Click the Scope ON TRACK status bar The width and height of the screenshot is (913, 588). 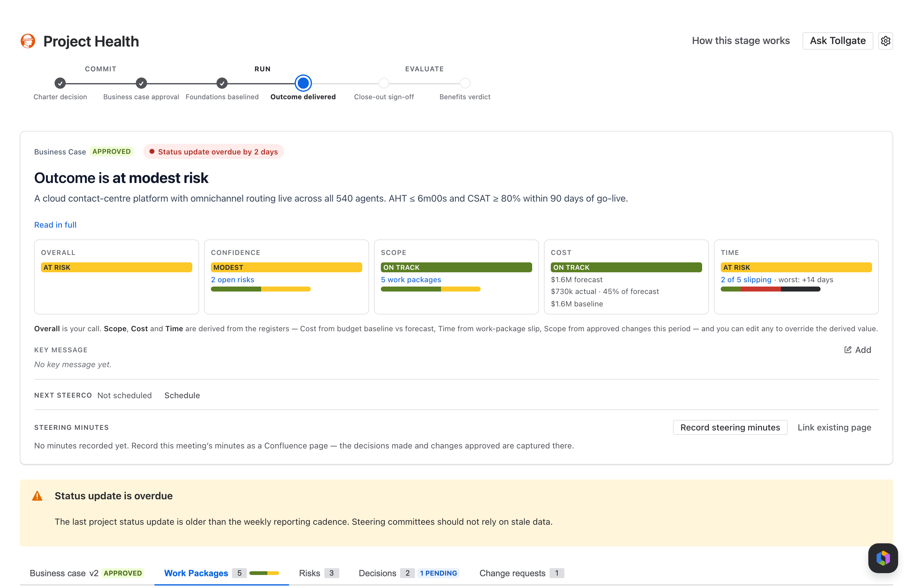coord(456,267)
